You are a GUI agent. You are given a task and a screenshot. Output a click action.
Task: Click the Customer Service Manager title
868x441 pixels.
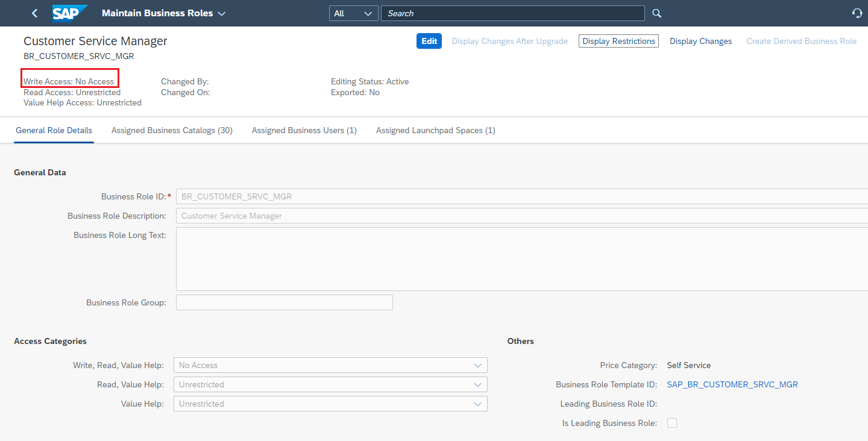pos(95,41)
